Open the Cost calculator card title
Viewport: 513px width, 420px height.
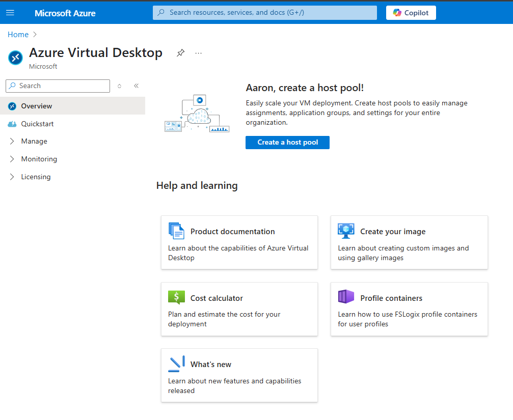click(217, 298)
